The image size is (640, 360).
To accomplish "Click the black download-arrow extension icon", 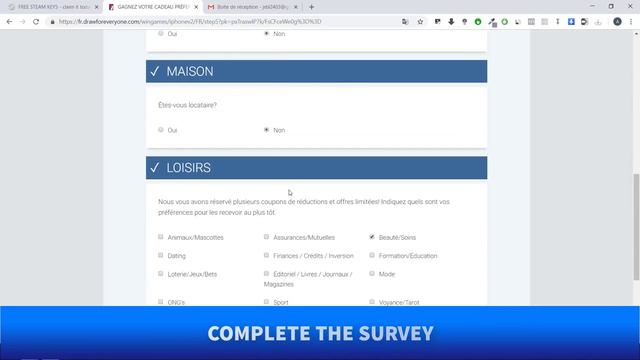I will pos(451,22).
